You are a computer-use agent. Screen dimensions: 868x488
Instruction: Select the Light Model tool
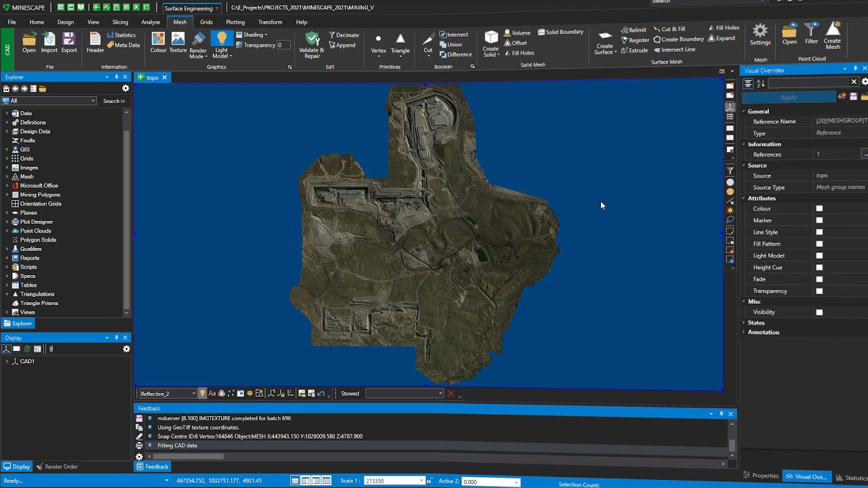click(221, 43)
